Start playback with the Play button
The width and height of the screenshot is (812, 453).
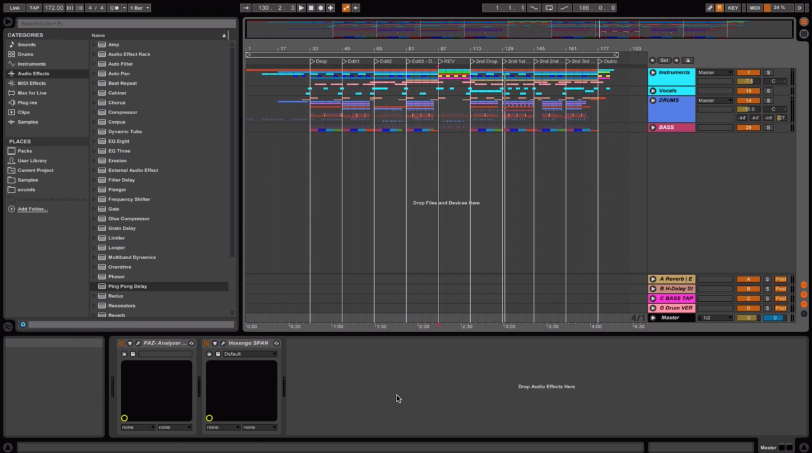[301, 8]
